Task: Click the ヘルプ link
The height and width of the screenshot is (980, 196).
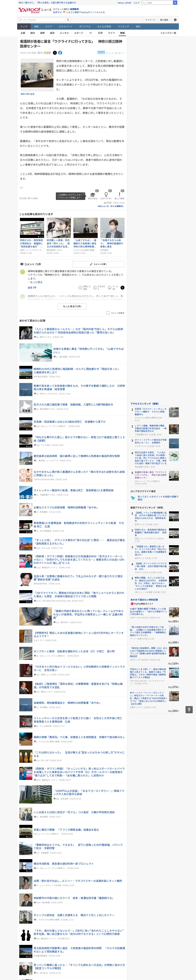Action: point(136,3)
